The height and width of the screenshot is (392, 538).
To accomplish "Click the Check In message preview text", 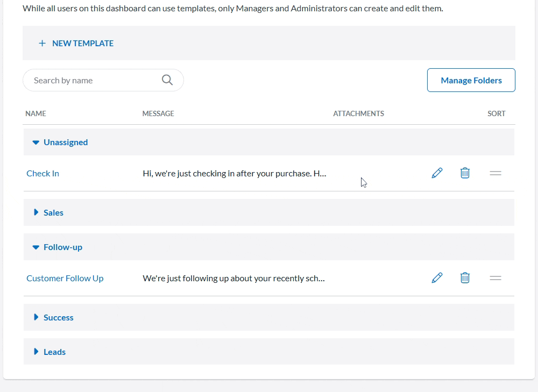I will (234, 173).
